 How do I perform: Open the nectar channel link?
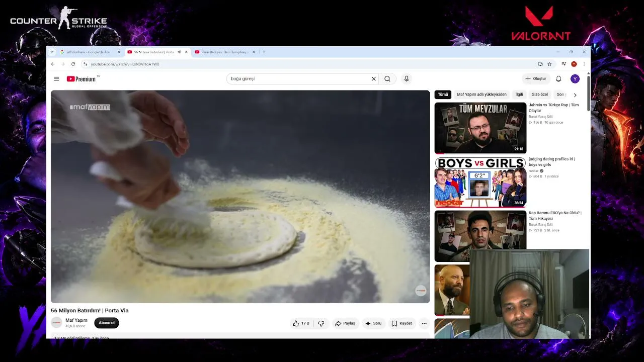click(x=534, y=171)
